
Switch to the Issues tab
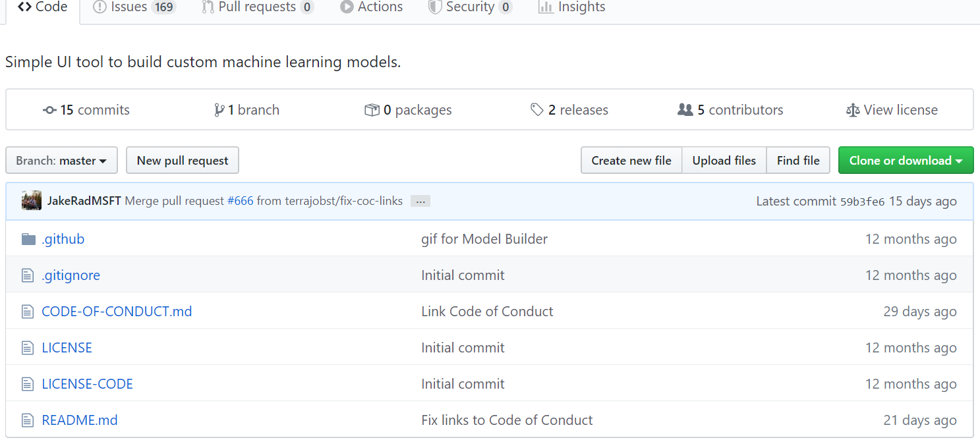(x=129, y=7)
